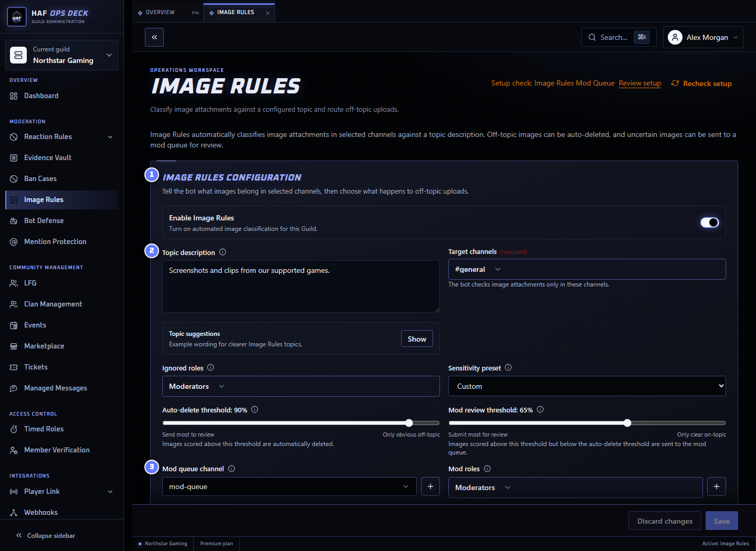Toggle the Enable Image Rules switch
This screenshot has height=551, width=756.
point(710,222)
